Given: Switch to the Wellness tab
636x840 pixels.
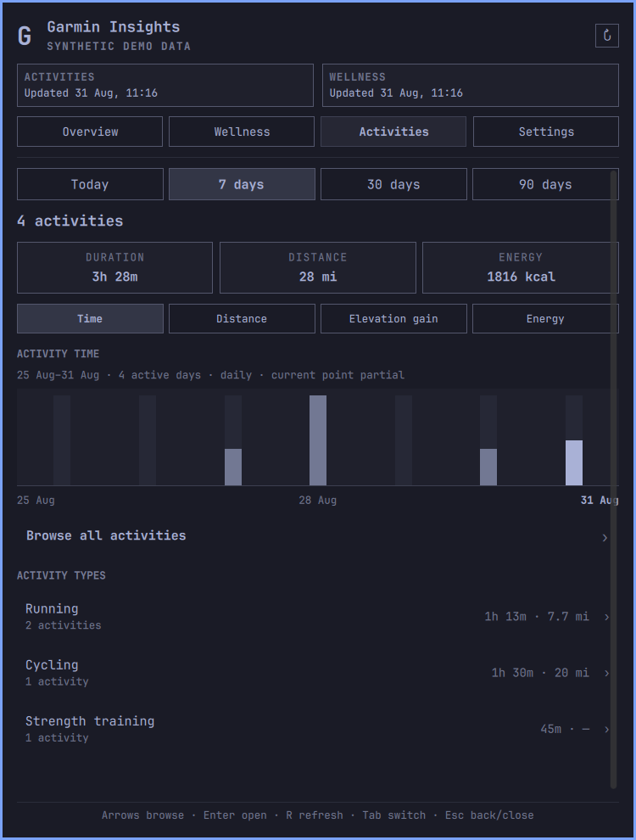Looking at the screenshot, I should tap(242, 132).
